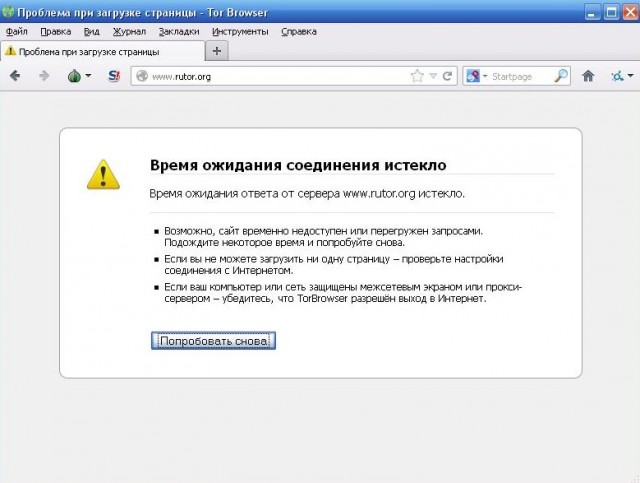Click the address bar showing www.rutor.org
The height and width of the screenshot is (483, 640).
(270, 76)
